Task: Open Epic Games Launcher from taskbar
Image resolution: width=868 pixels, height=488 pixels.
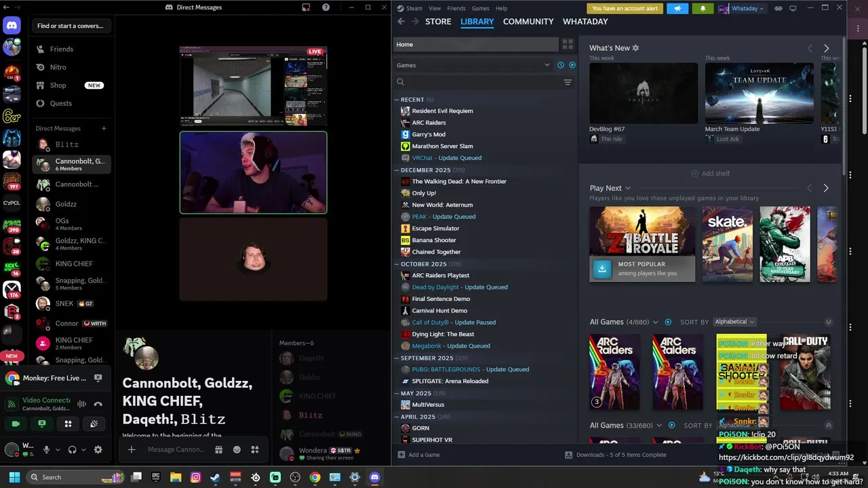Action: 156,477
